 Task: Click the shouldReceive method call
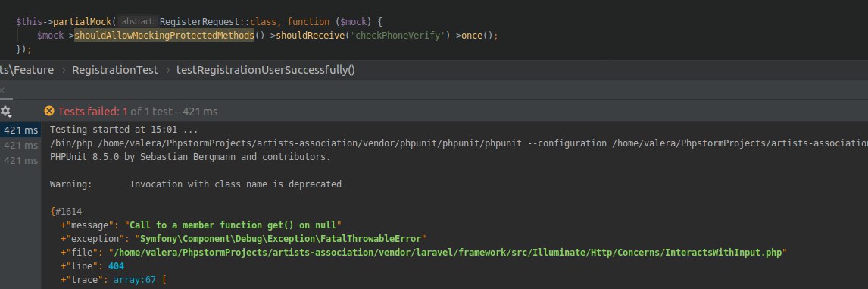click(x=311, y=36)
